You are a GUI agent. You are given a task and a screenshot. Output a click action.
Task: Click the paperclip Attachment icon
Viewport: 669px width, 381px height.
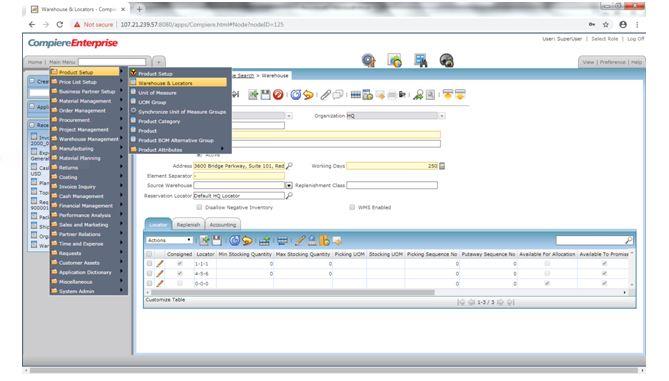(326, 95)
